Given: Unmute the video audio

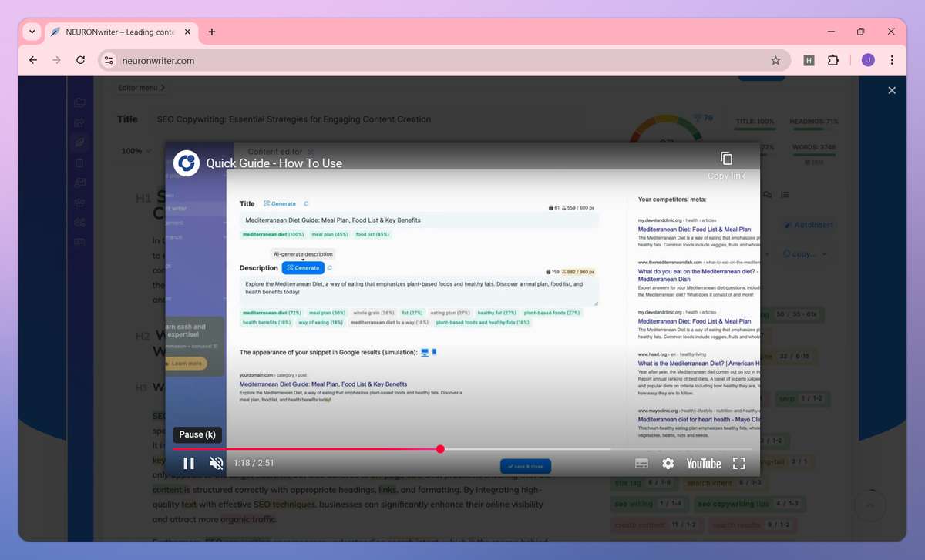Looking at the screenshot, I should coord(217,463).
